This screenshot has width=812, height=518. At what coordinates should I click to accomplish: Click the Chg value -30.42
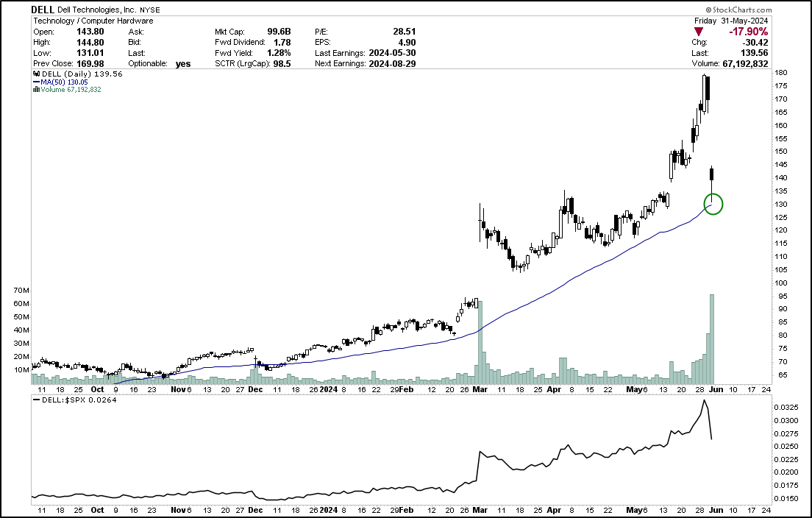point(755,43)
